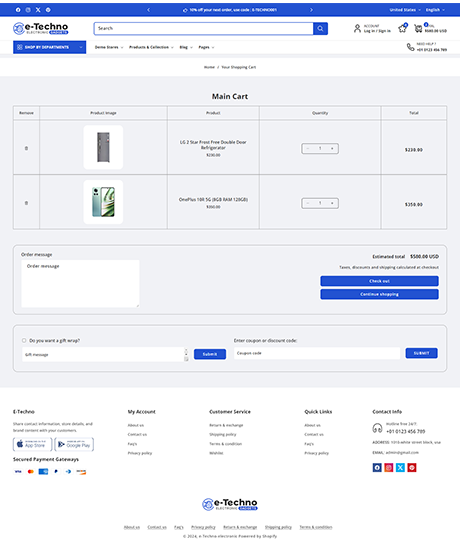The image size is (460, 550).
Task: Increase LG refrigerator quantity
Action: pos(332,148)
